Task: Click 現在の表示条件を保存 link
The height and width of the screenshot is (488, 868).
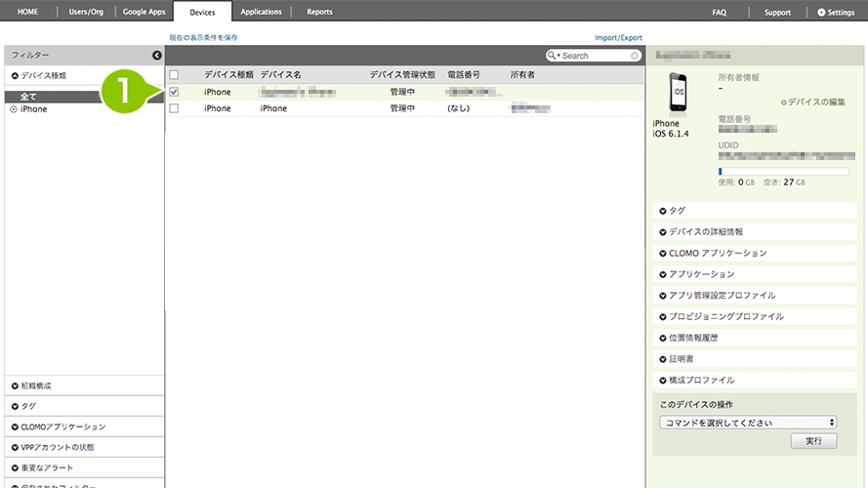Action: tap(203, 38)
